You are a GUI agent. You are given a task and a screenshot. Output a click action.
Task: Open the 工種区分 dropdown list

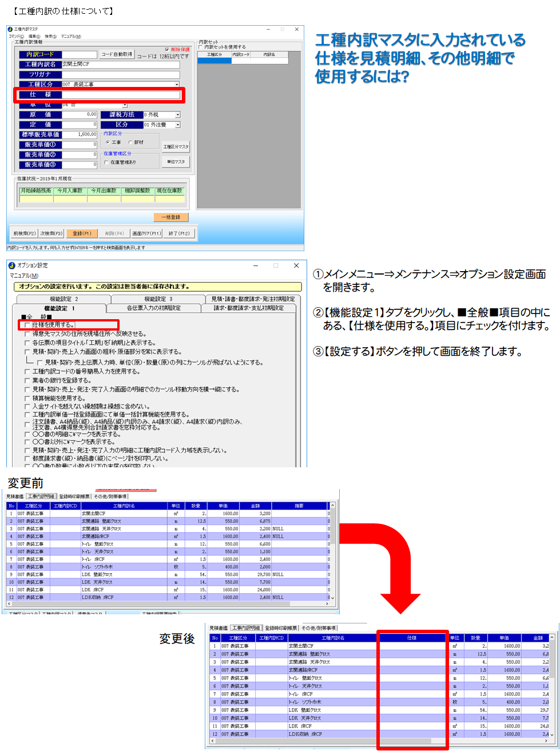pyautogui.click(x=177, y=85)
